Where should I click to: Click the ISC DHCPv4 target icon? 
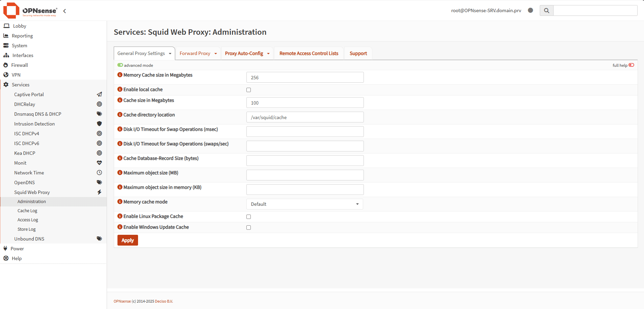coord(99,134)
